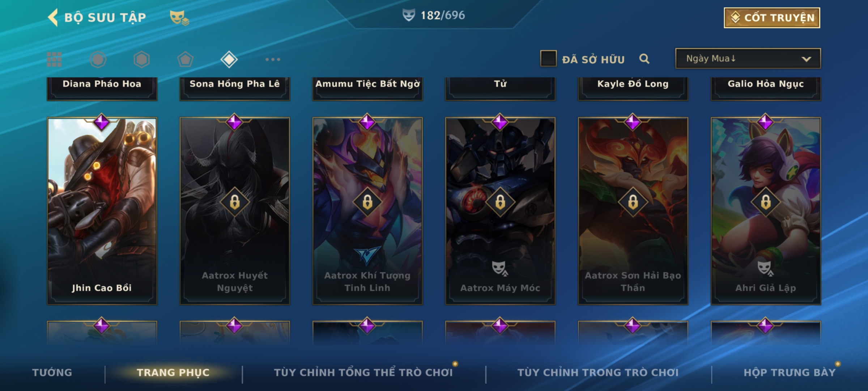Expand the sort dropdown chevron arrow

coord(806,59)
